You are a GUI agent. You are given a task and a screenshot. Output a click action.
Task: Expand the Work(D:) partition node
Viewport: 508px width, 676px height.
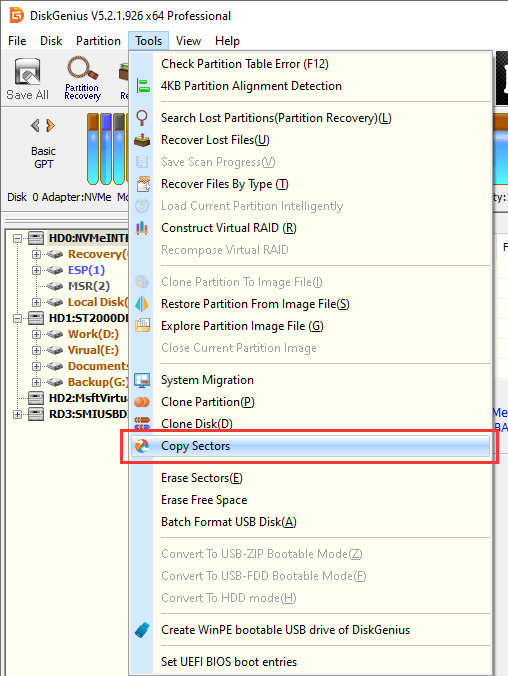(x=36, y=334)
